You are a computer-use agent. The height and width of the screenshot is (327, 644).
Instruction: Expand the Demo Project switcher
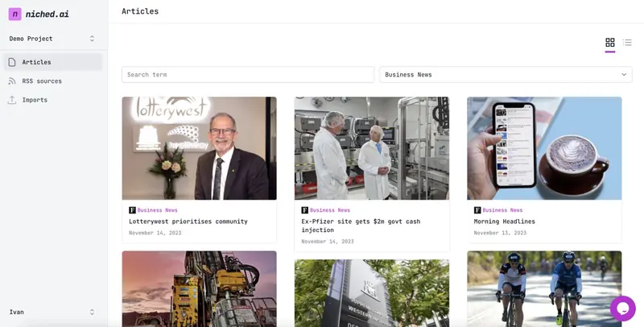[x=52, y=39]
